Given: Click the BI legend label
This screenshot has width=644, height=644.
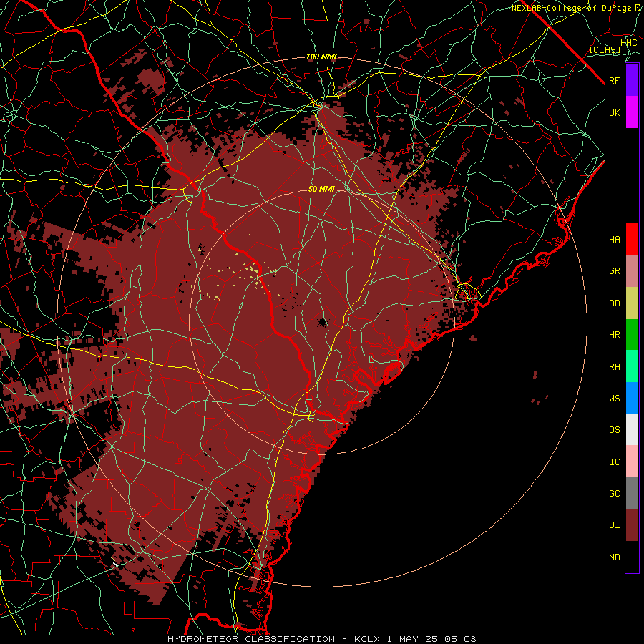Looking at the screenshot, I should 614,525.
